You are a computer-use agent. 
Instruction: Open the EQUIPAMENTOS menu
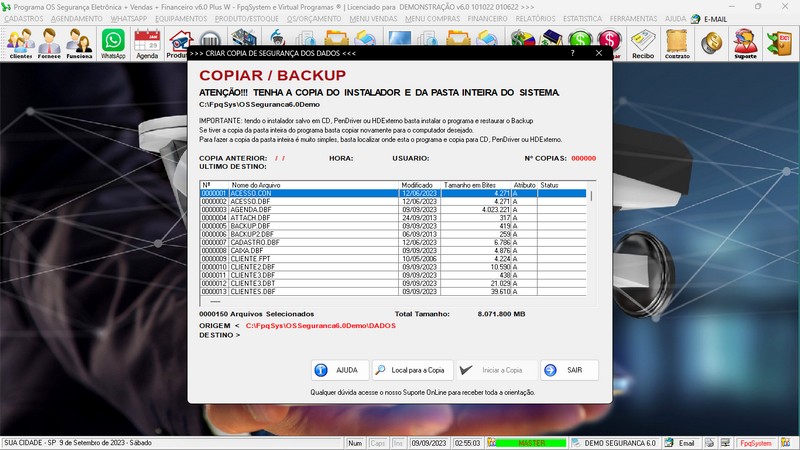click(181, 19)
